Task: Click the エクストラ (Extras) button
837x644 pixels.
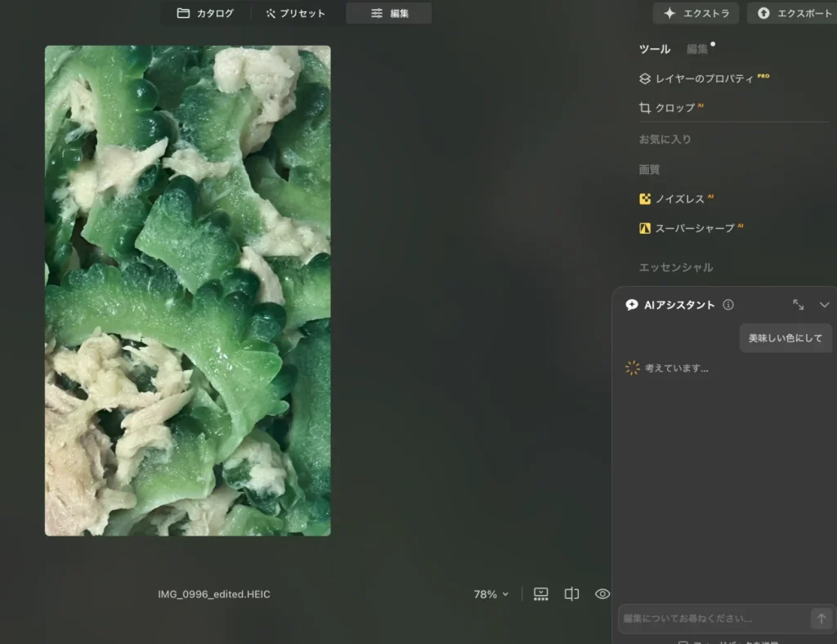Action: [x=696, y=13]
